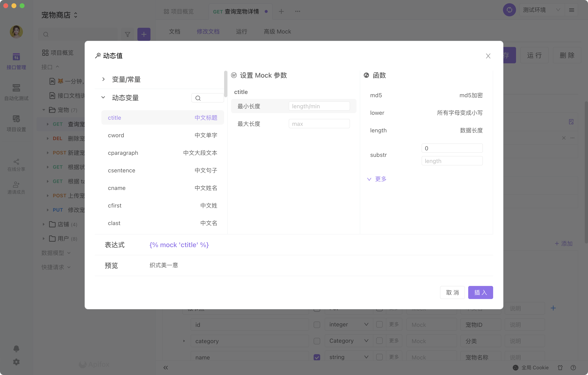Click the green plus icon to add a new API
588x375 pixels.
(x=144, y=34)
